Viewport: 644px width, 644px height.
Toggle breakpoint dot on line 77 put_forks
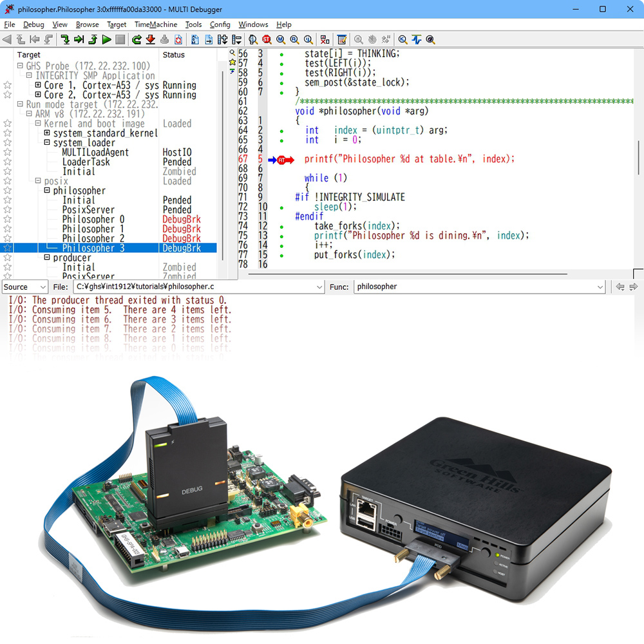click(281, 256)
